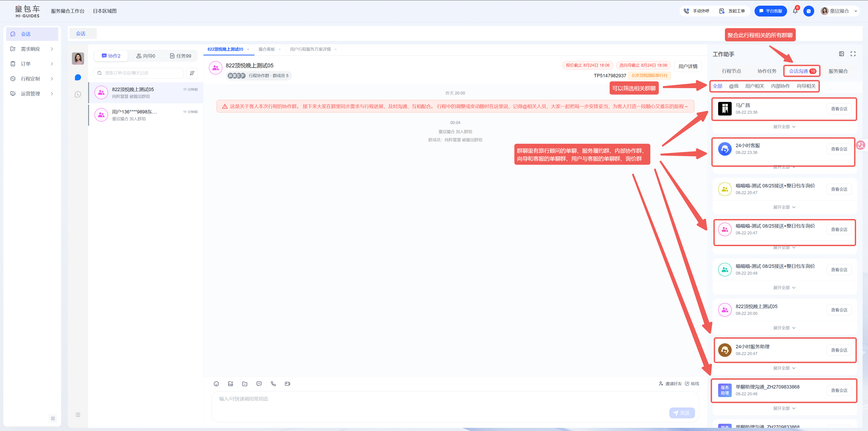Open the notification bell
This screenshot has width=868, height=431.
click(x=795, y=11)
